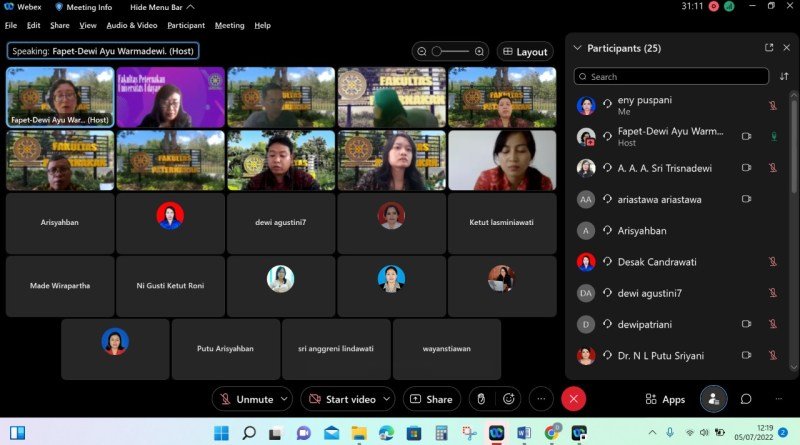Expand video options arrow beside Start video
Viewport: 800px width, 445px height.
click(386, 399)
